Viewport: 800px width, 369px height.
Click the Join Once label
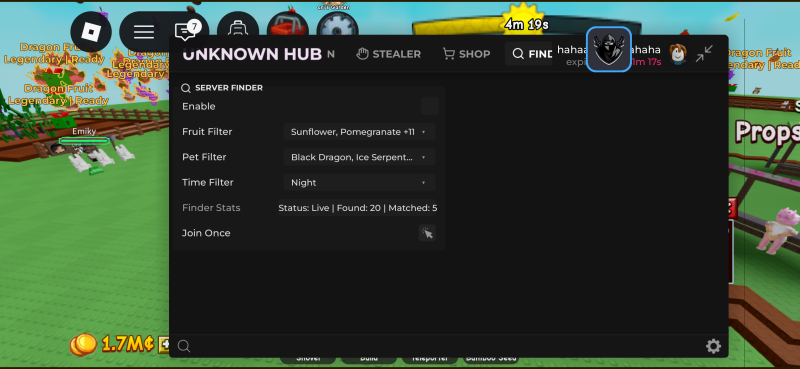[x=206, y=233]
